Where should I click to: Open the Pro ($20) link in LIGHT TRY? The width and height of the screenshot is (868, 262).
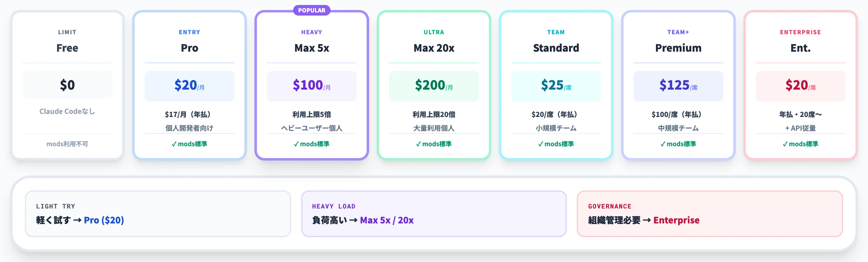[x=104, y=220]
